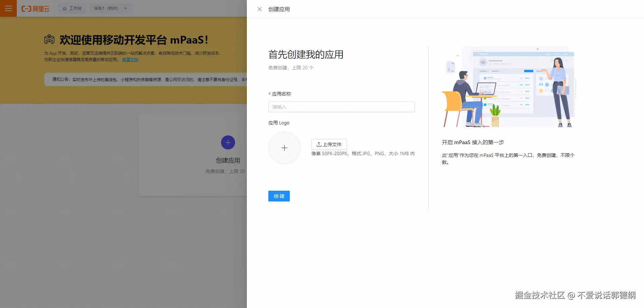
Task: Click the 应用 Logo label
Action: coord(279,123)
